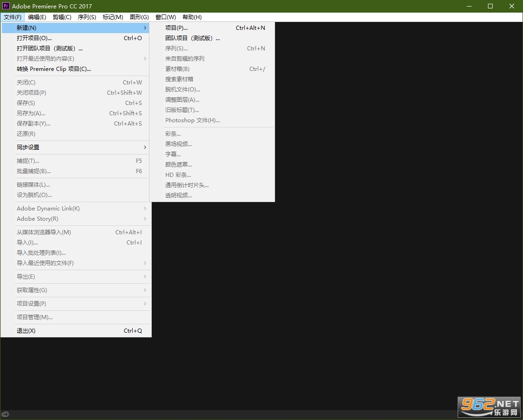This screenshot has height=420, width=523.
Task: Click 素材箱(B) submenu entry
Action: 212,69
